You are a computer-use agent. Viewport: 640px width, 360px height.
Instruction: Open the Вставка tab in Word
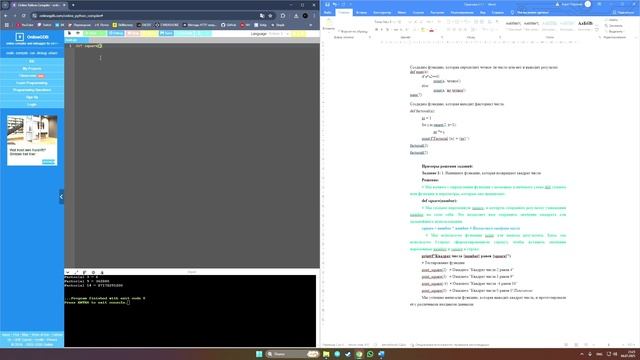point(361,13)
